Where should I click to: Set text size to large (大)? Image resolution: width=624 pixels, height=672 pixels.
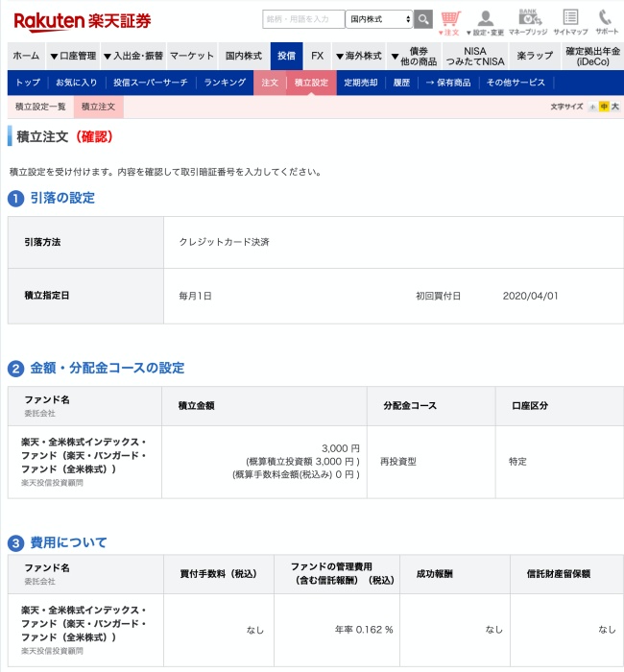tap(615, 107)
